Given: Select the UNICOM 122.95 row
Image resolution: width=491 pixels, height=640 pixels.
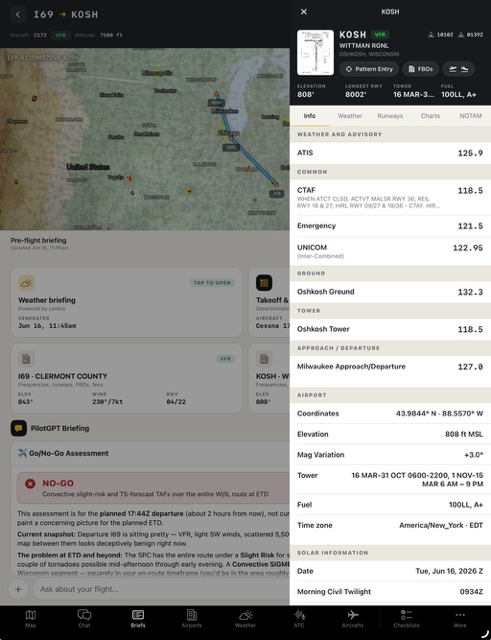Looking at the screenshot, I should 390,251.
